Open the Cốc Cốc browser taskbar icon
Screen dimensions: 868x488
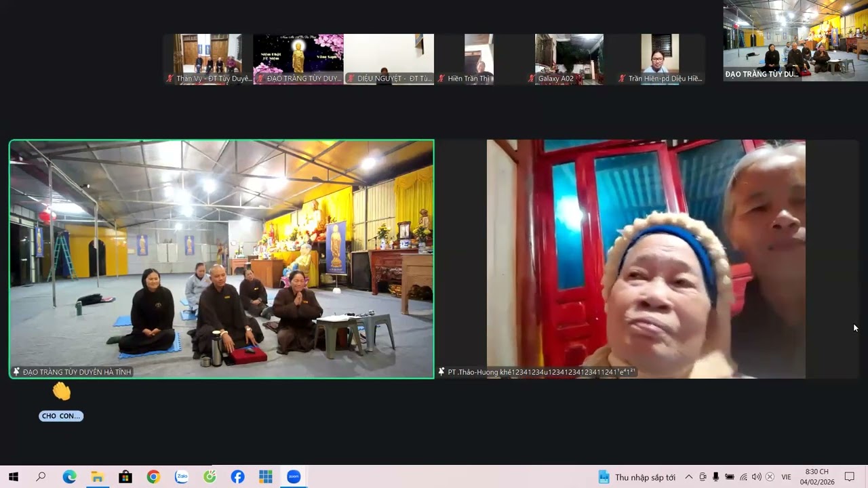[x=210, y=477]
